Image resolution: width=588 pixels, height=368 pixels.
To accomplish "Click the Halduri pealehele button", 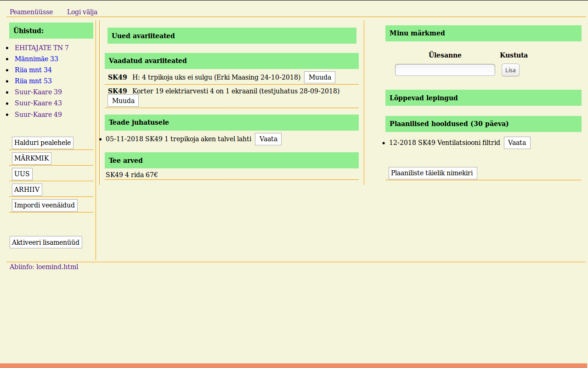I will tap(43, 143).
